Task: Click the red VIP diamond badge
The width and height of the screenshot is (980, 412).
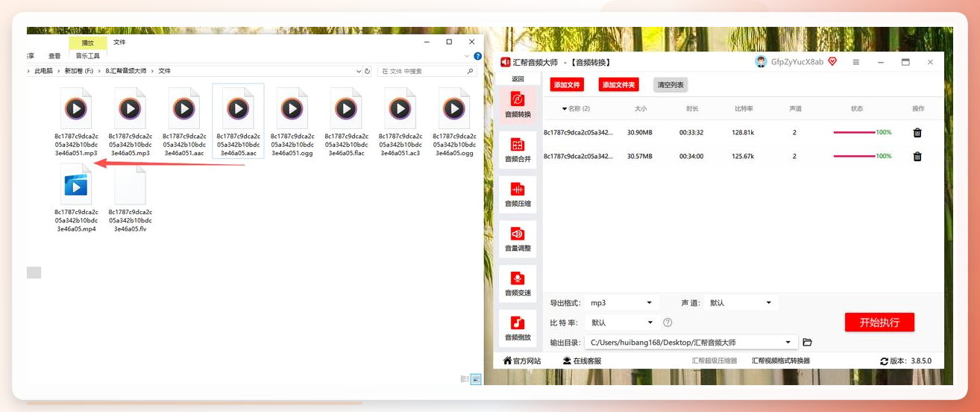Action: (832, 62)
